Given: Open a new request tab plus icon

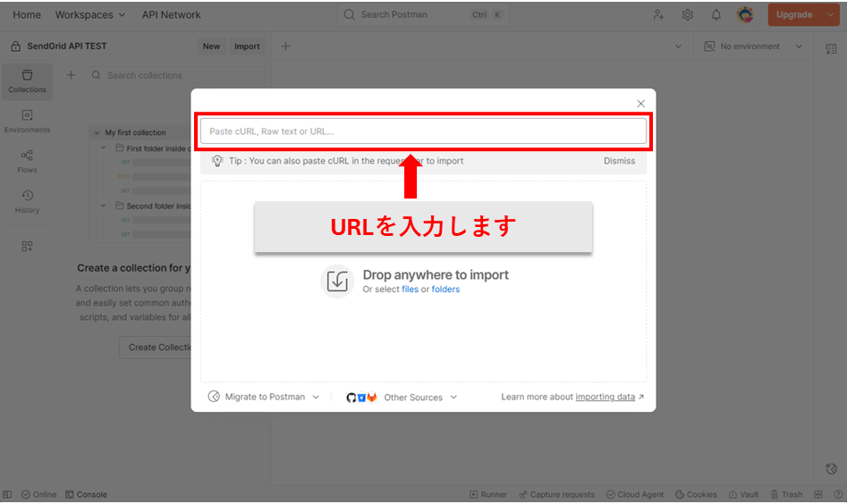Looking at the screenshot, I should [x=285, y=46].
